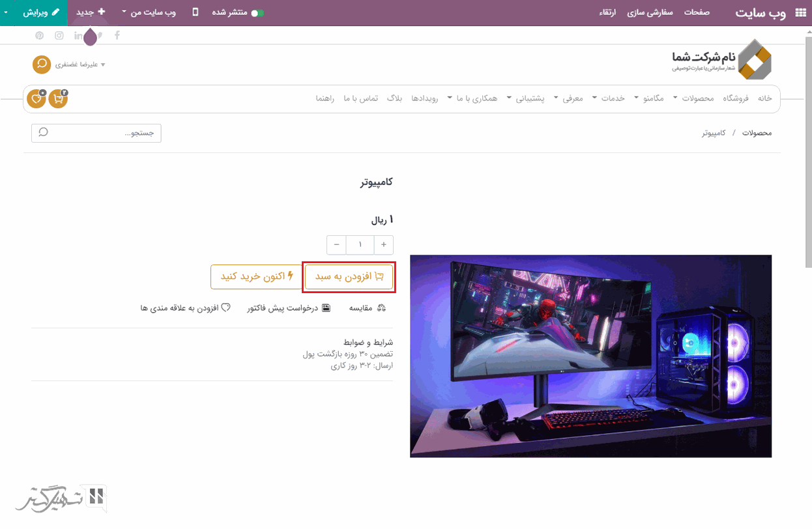
Task: Expand the معرفی navigation dropdown
Action: (568, 98)
